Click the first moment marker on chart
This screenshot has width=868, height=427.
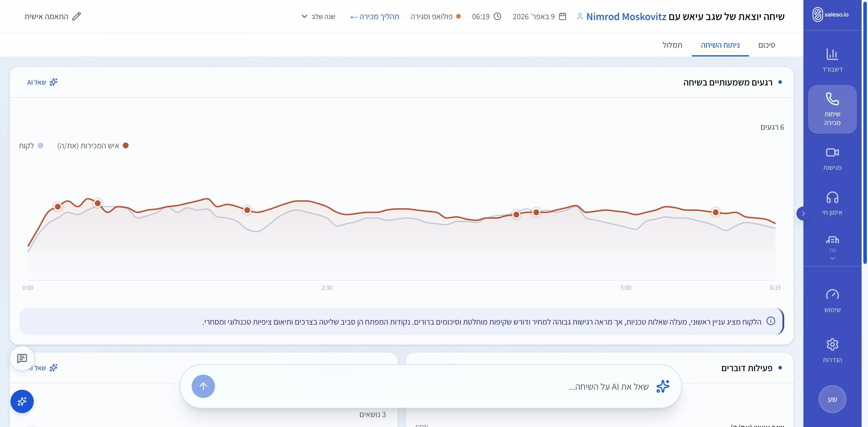pyautogui.click(x=58, y=207)
